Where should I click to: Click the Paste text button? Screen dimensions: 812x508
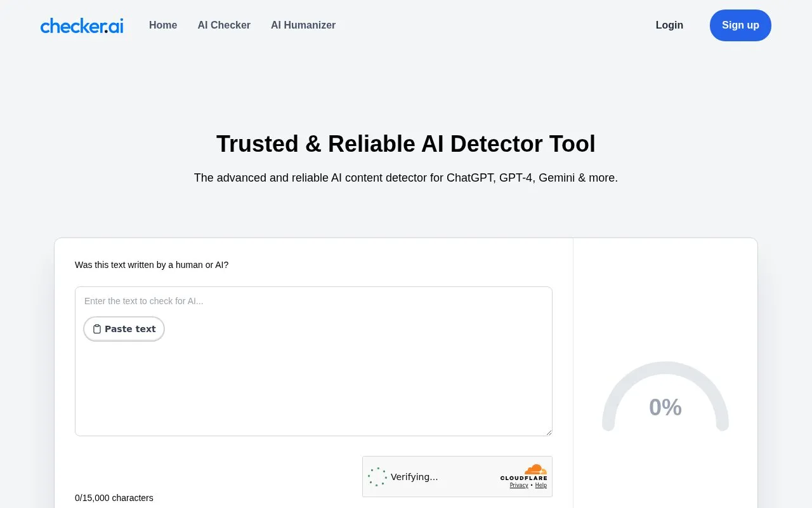pos(124,329)
